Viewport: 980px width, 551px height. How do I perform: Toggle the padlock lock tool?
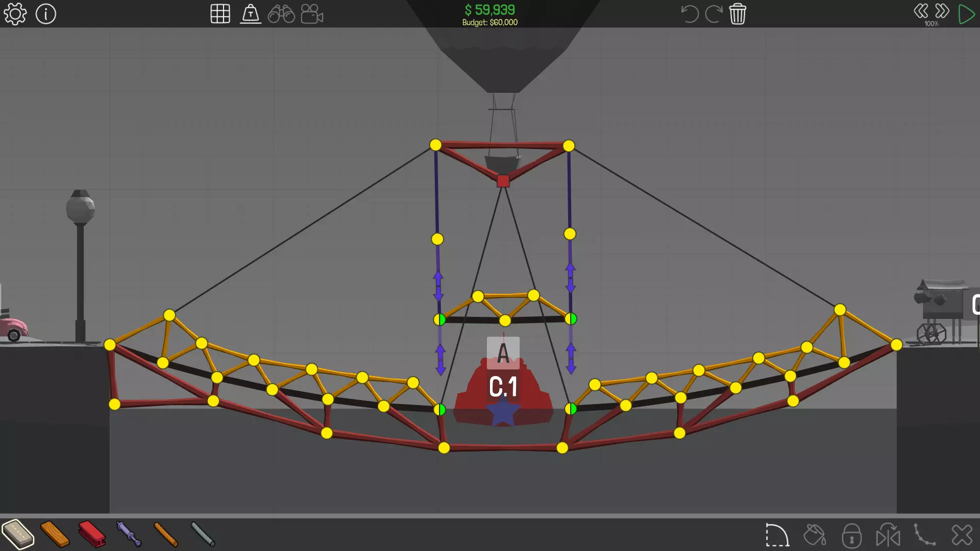pos(851,536)
